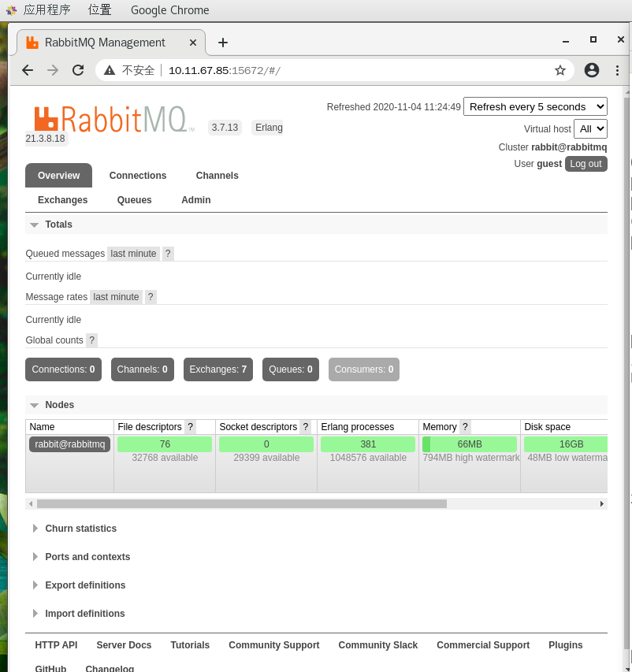Expand Export definitions section

coord(80,585)
